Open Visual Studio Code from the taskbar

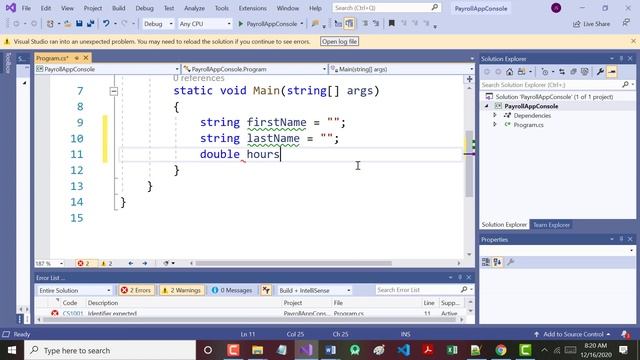click(404, 350)
